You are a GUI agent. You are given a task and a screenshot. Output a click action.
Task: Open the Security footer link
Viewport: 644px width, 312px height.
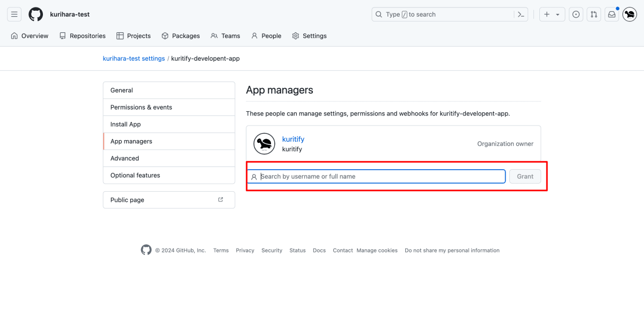(272, 250)
